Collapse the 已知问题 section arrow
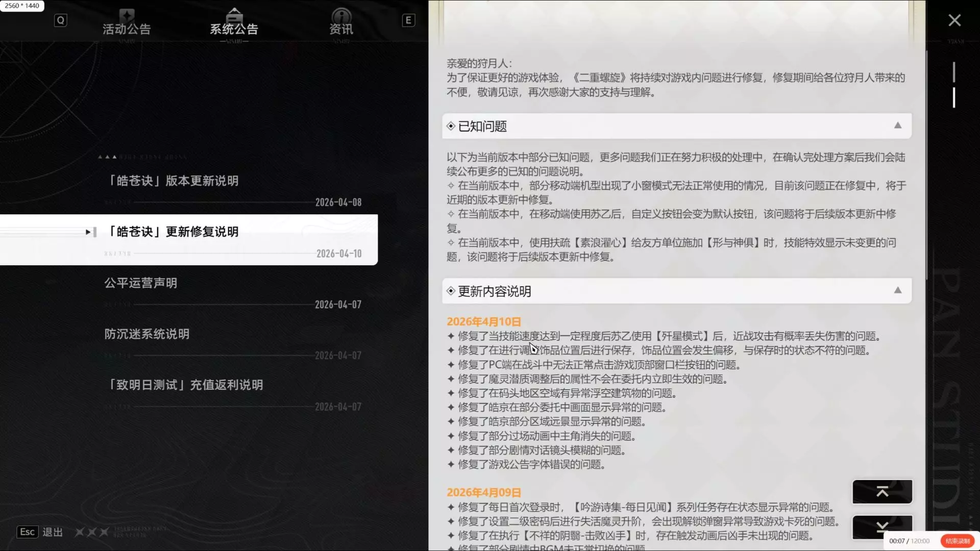Viewport: 980px width, 551px height. [898, 126]
